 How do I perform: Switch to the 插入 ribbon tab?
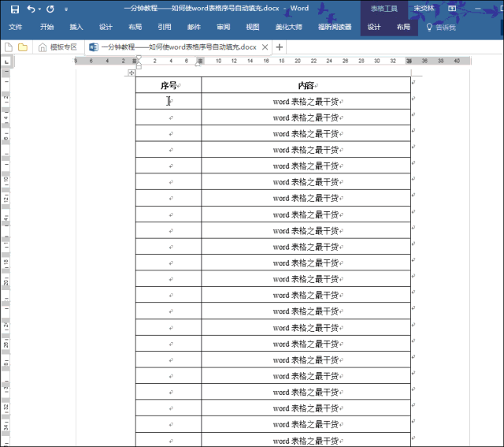76,27
